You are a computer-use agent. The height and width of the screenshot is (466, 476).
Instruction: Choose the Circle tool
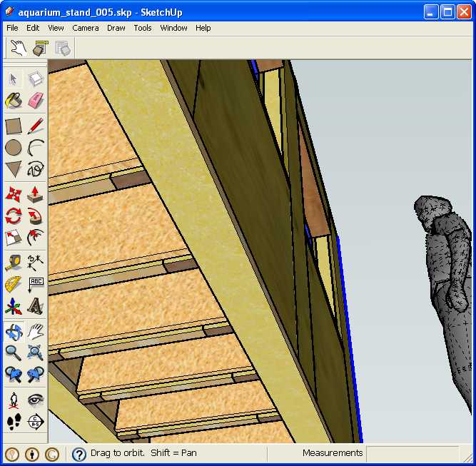click(14, 148)
